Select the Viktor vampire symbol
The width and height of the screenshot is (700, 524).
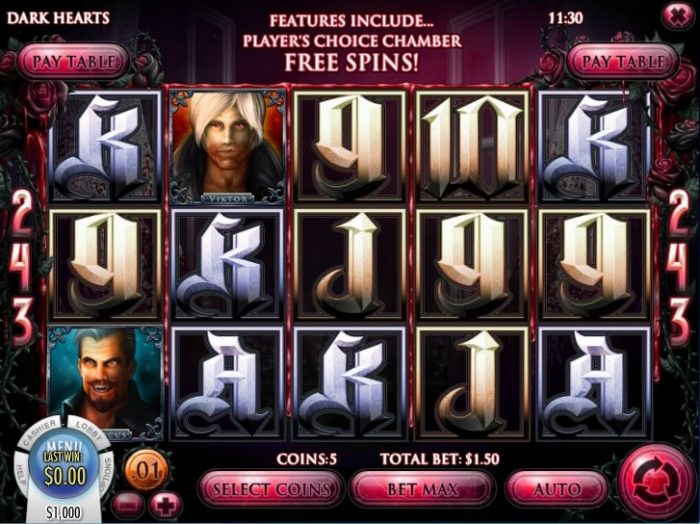pos(227,146)
